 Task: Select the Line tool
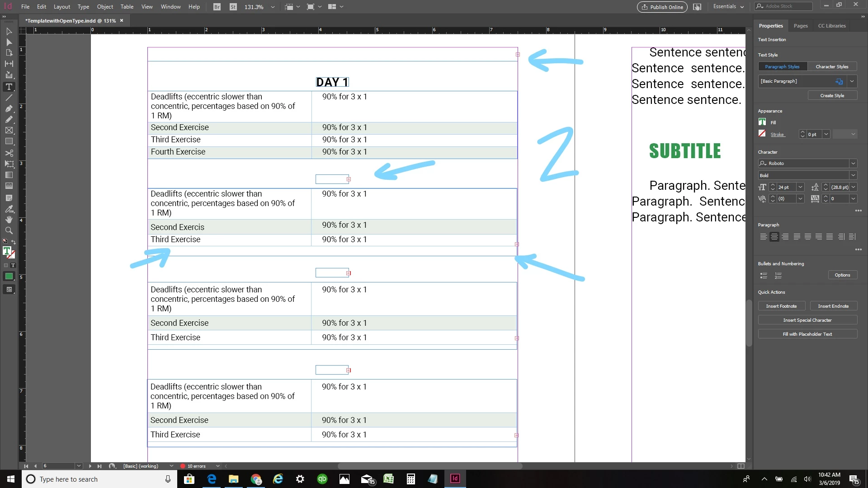(x=9, y=98)
